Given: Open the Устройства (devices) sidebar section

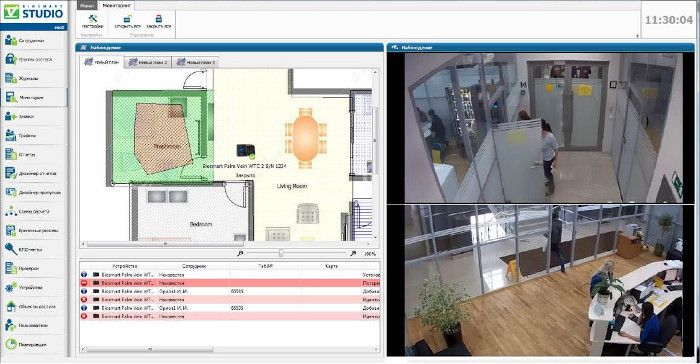Looking at the screenshot, I should coord(34,287).
